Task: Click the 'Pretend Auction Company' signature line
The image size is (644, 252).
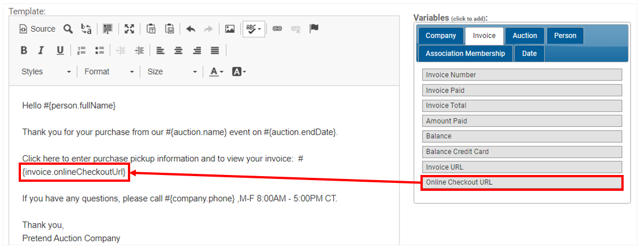Action: click(x=71, y=238)
